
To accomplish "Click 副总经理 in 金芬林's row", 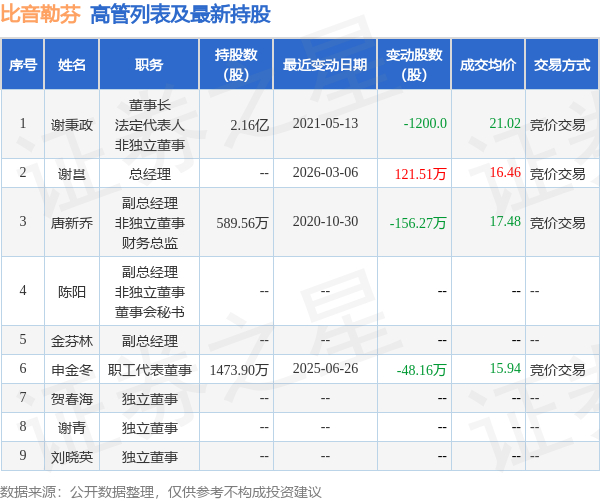I will click(x=150, y=341).
